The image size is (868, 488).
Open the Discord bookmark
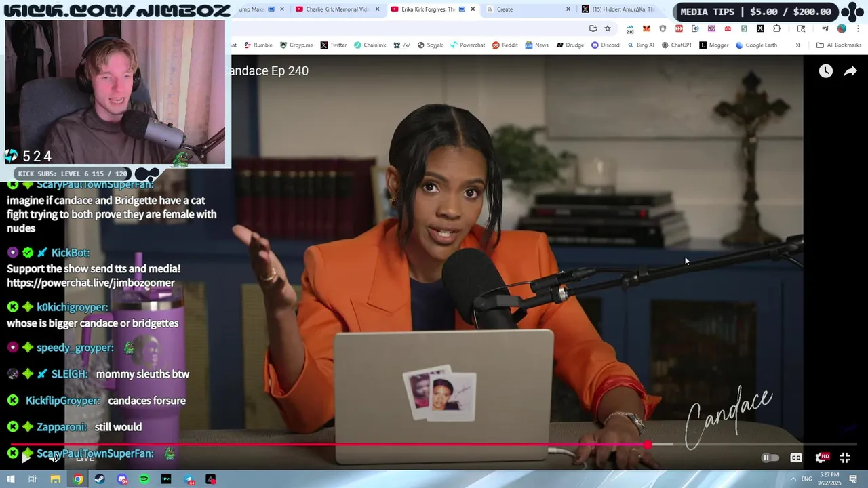(x=605, y=45)
